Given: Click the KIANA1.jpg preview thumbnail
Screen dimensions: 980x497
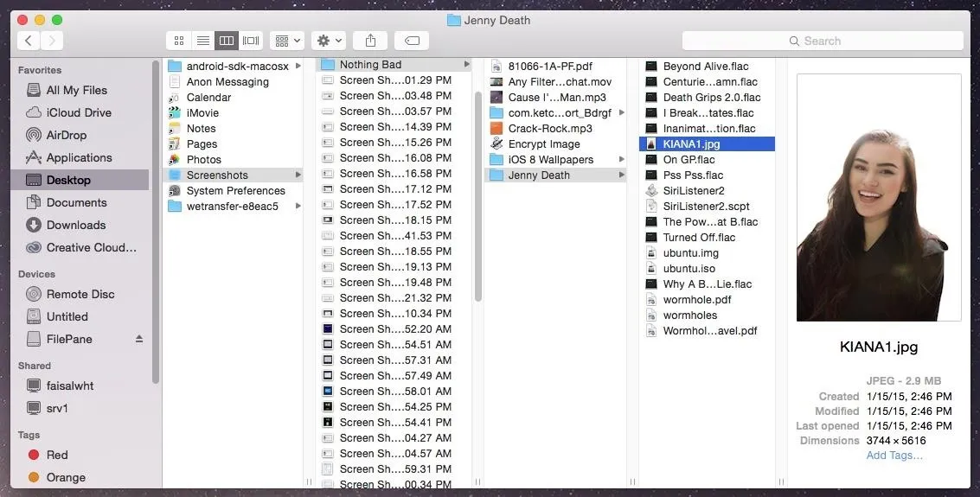Looking at the screenshot, I should 879,197.
